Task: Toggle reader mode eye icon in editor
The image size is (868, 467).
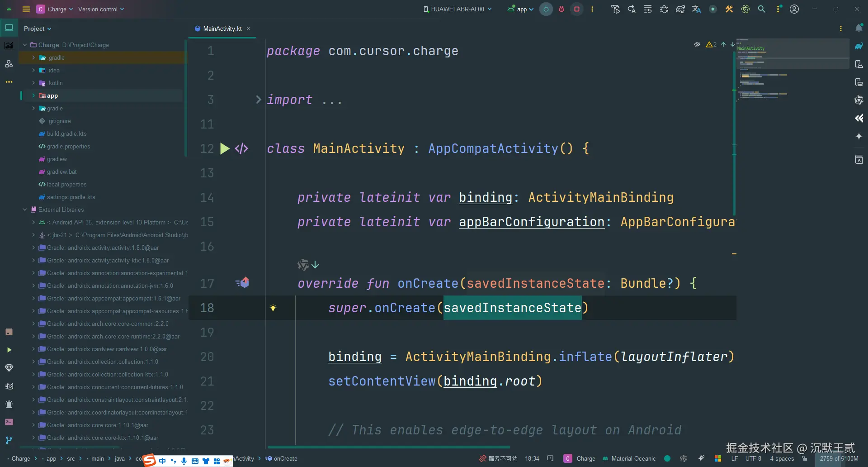Action: pyautogui.click(x=697, y=44)
